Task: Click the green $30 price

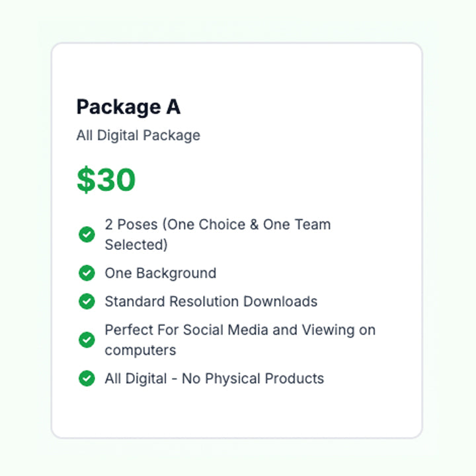Action: [106, 180]
